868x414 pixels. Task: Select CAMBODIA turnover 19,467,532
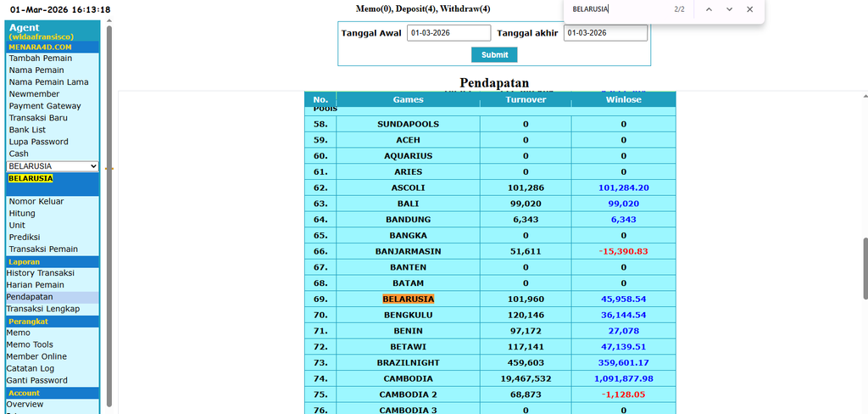coord(526,378)
